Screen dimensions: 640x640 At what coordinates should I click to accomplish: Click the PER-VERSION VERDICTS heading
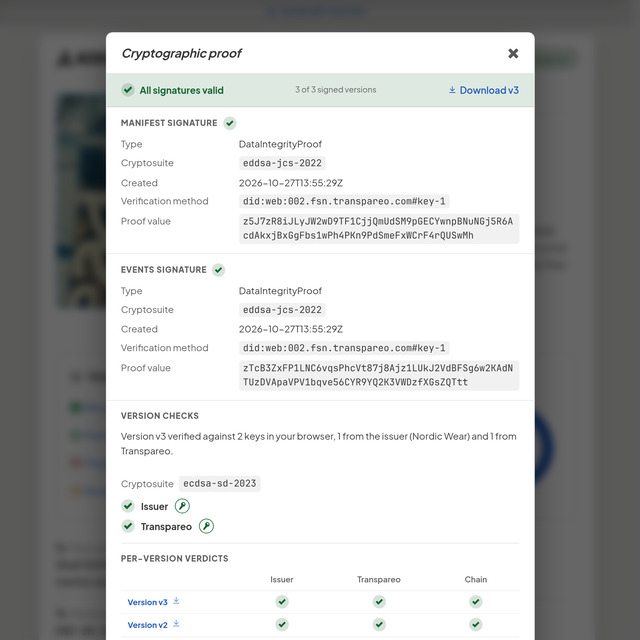(174, 559)
